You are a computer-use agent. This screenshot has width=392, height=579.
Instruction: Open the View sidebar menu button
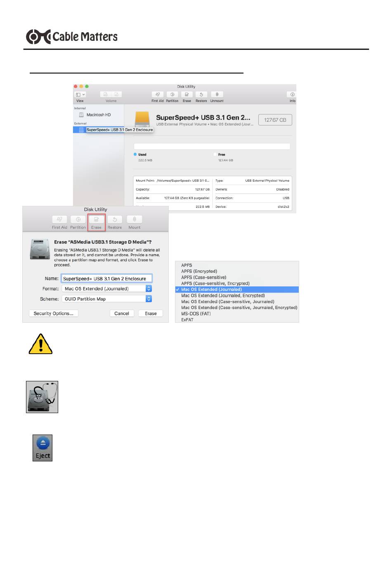[x=80, y=95]
